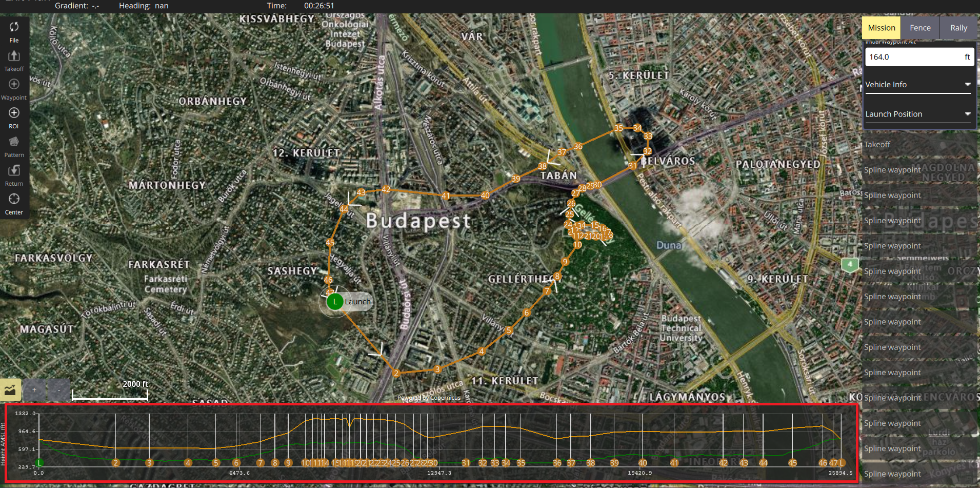Pick waypoint 4 on the map
The height and width of the screenshot is (488, 980).
tap(481, 352)
